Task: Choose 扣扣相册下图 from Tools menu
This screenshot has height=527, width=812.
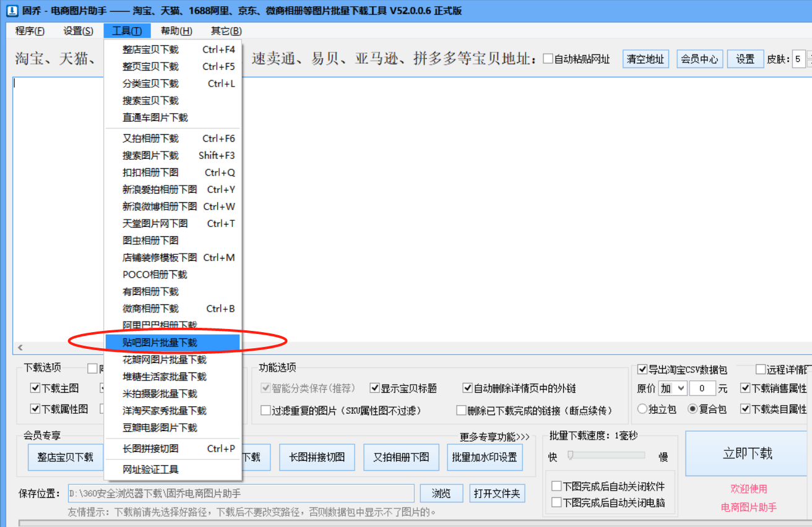Action: 173,173
